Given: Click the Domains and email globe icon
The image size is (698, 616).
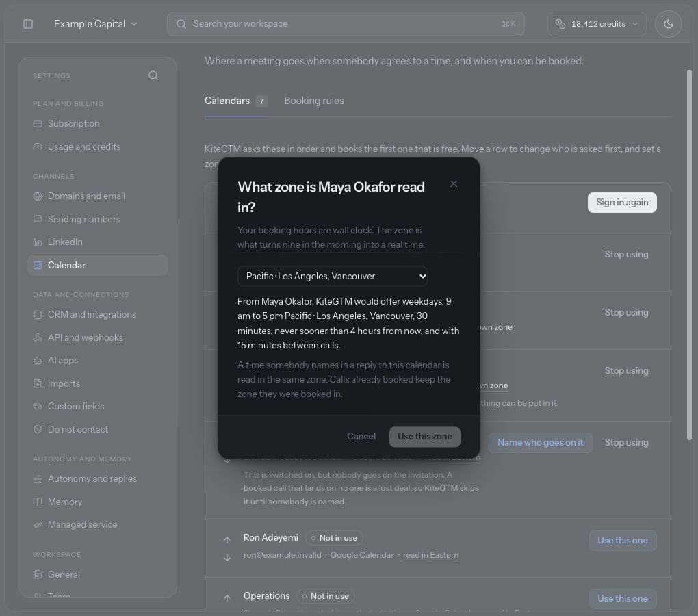Looking at the screenshot, I should pos(38,196).
